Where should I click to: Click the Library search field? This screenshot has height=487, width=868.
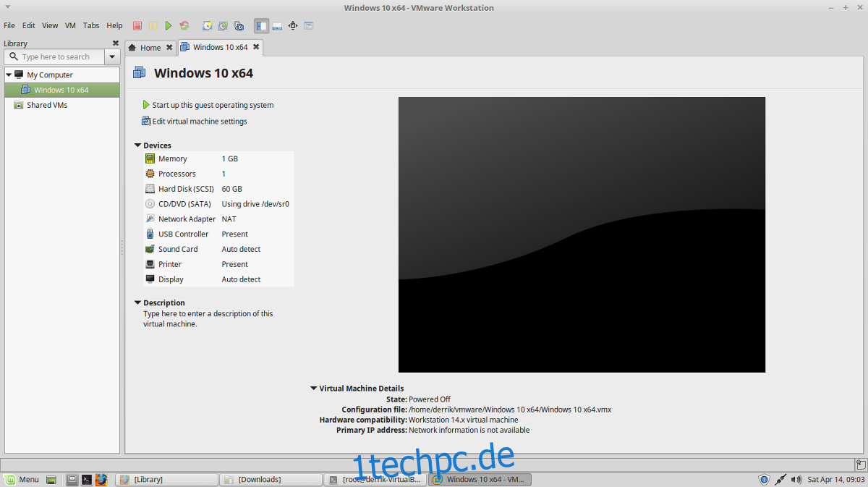pyautogui.click(x=55, y=56)
